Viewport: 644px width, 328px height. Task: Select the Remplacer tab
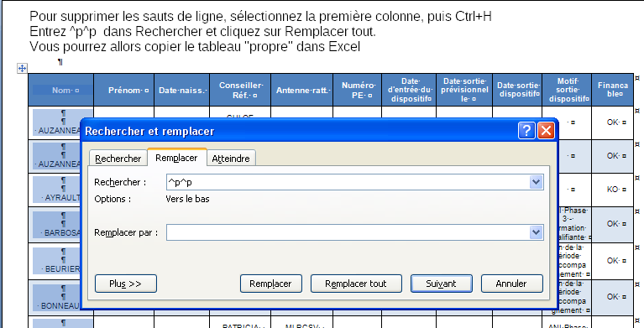[x=176, y=158]
